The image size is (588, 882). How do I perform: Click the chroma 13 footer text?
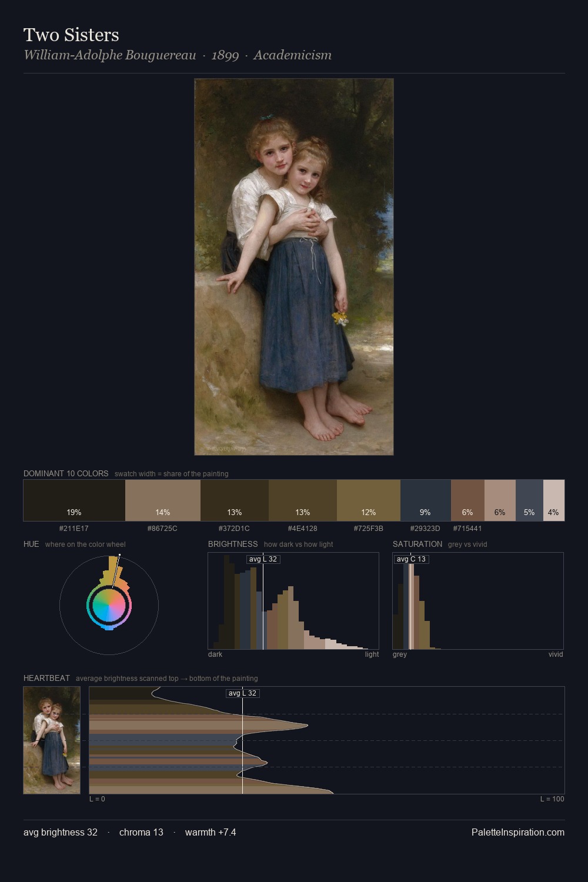click(x=141, y=832)
